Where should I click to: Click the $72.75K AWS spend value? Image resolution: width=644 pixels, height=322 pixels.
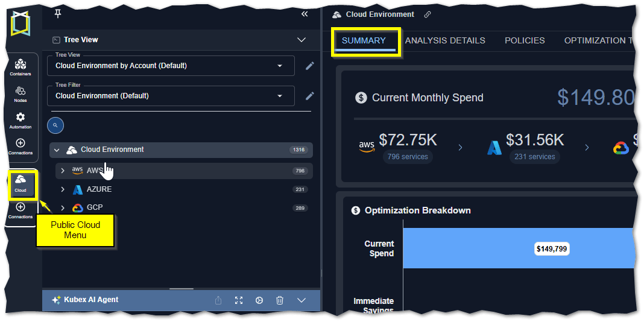pos(408,140)
